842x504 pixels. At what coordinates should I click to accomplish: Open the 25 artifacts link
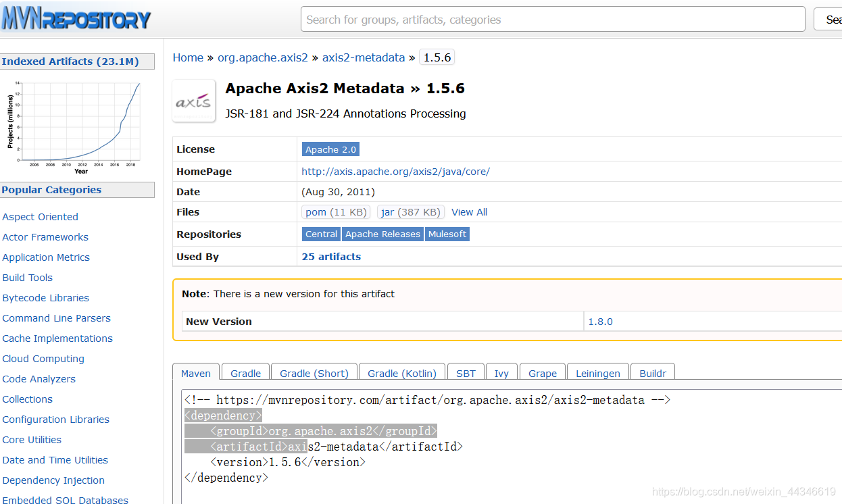click(331, 257)
